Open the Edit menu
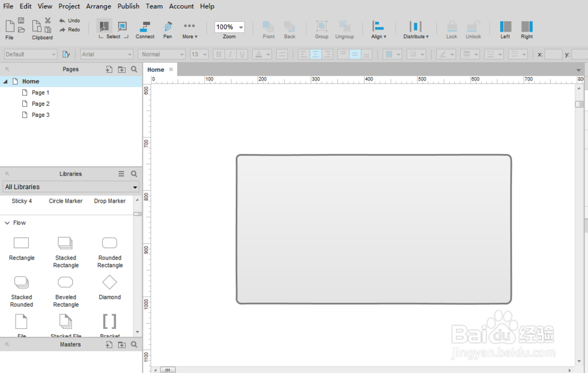This screenshot has width=588, height=373. pos(25,6)
